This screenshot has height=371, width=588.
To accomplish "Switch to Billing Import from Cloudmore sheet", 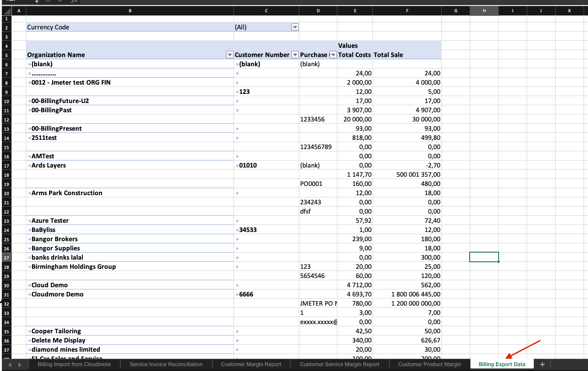I will [74, 364].
